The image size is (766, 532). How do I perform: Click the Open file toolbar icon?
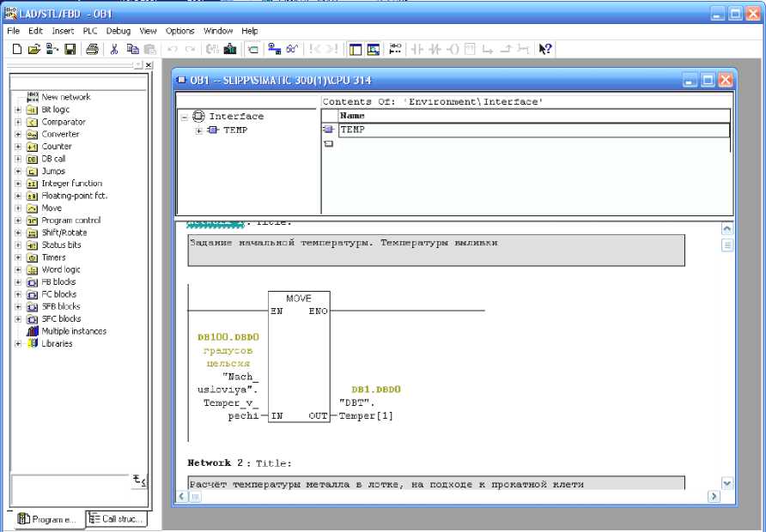34,49
